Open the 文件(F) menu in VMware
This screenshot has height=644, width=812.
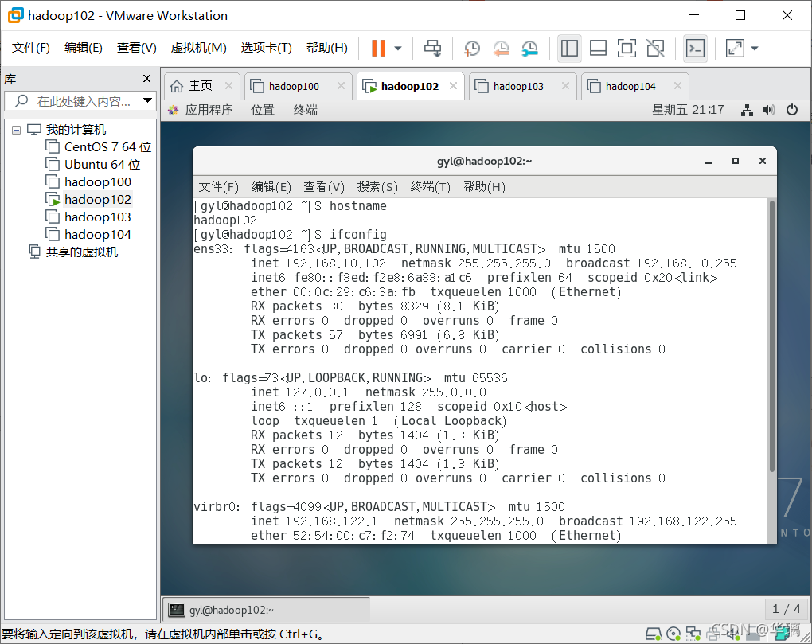[30, 48]
